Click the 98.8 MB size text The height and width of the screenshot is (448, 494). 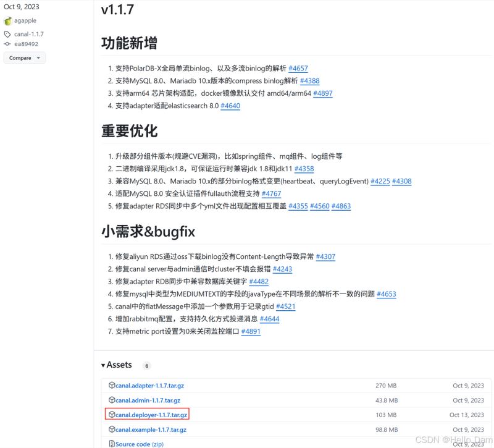[x=387, y=429]
